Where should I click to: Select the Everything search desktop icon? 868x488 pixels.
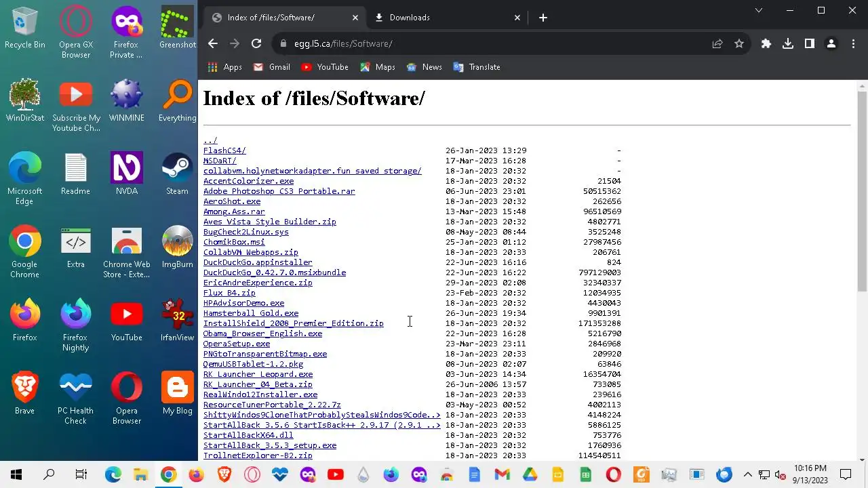[178, 101]
